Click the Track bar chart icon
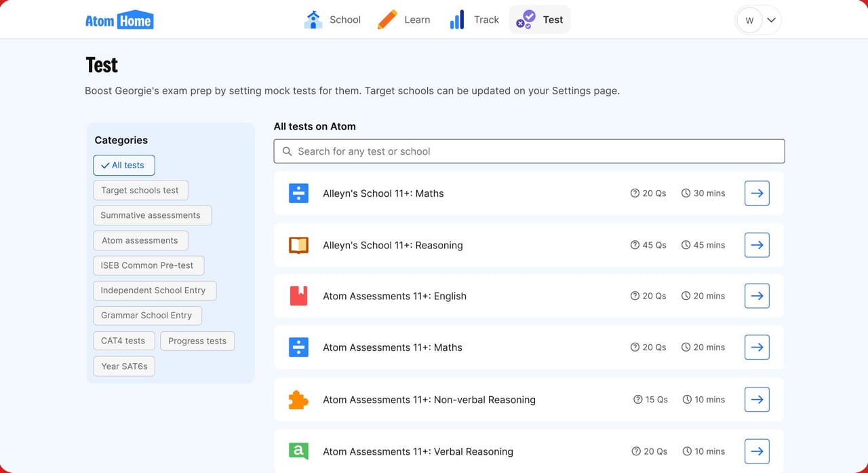 click(x=457, y=20)
